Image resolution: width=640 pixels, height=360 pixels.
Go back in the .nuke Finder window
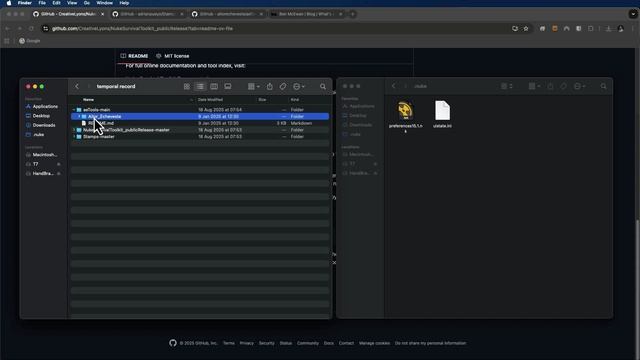(393, 86)
